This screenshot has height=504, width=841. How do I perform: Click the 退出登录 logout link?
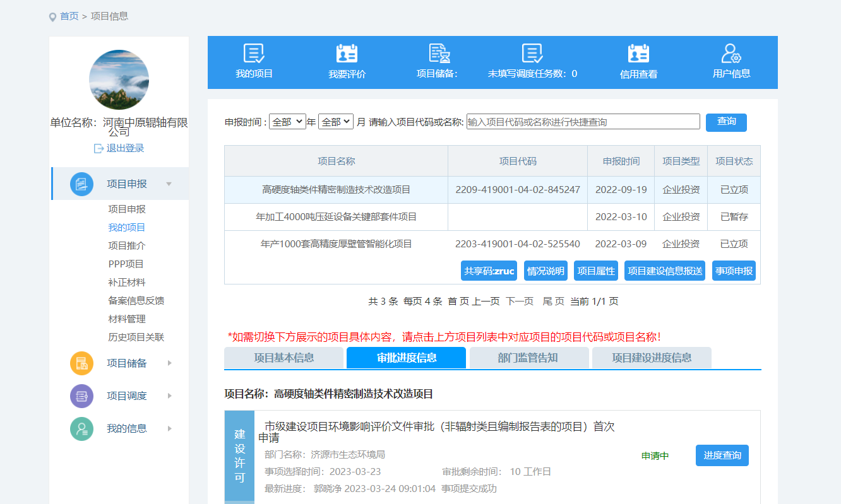pos(119,148)
